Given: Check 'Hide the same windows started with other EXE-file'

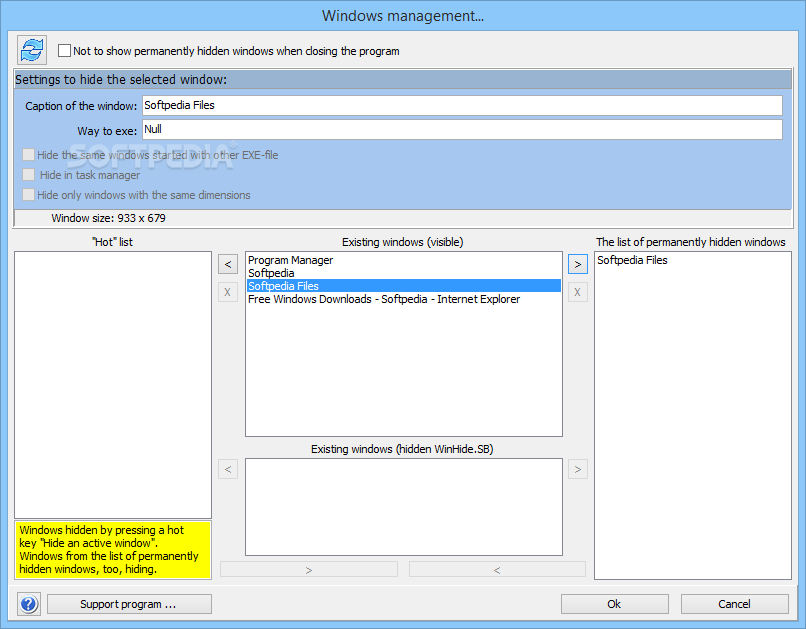Looking at the screenshot, I should [28, 155].
